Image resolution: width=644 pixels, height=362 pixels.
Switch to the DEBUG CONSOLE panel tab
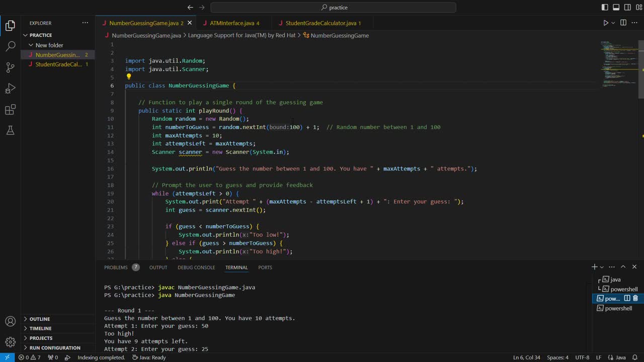196,267
